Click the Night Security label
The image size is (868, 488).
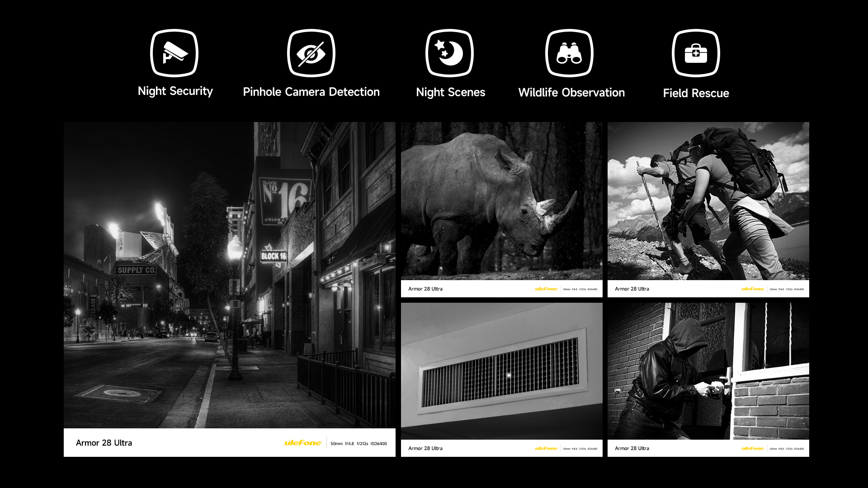(x=175, y=91)
